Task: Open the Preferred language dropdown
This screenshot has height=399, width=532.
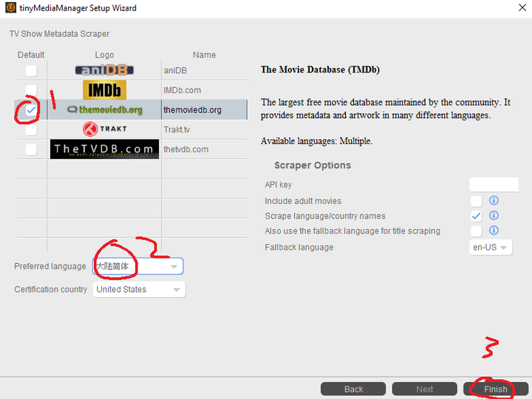Action: pyautogui.click(x=138, y=266)
